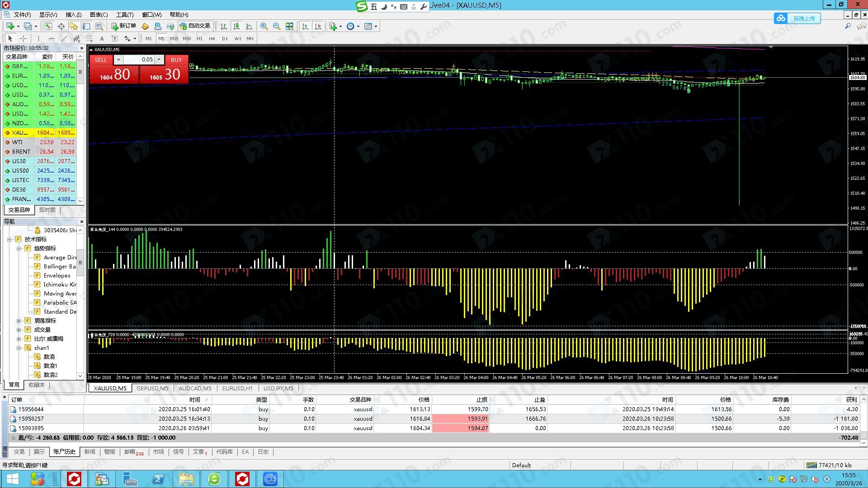Draw a horizontal line tool
Screen dimensions: 868x488
coord(51,38)
